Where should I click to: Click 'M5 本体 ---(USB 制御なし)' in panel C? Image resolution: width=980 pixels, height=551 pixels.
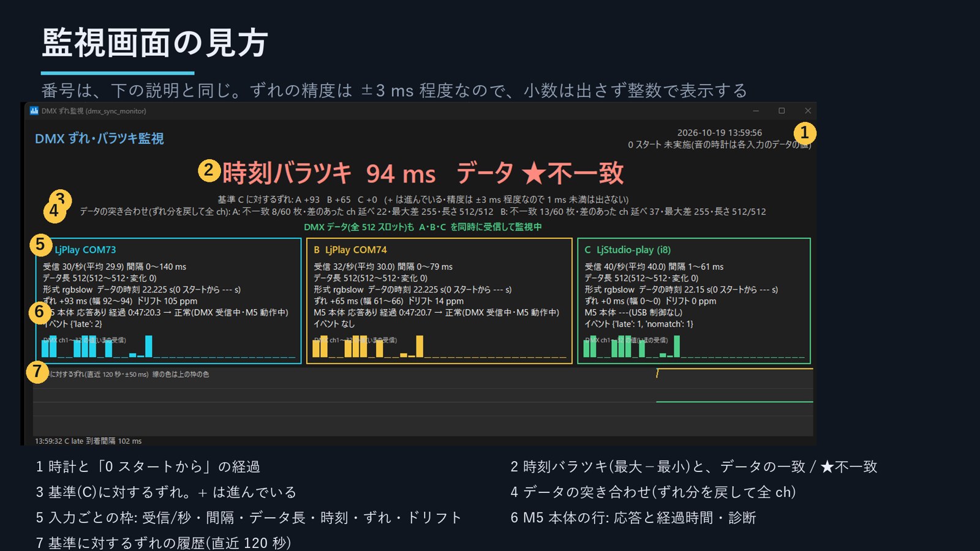pos(633,313)
